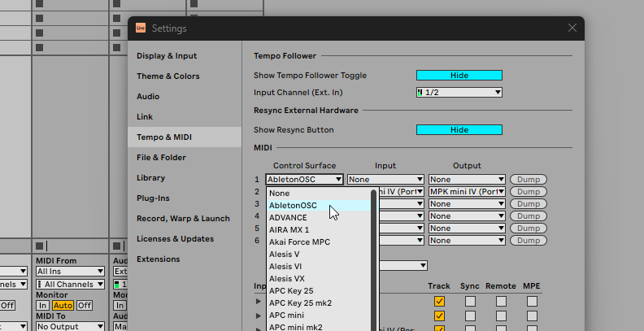Open the Record, Warp & Launch tab
Screen dimensions: 644x331
tap(183, 219)
